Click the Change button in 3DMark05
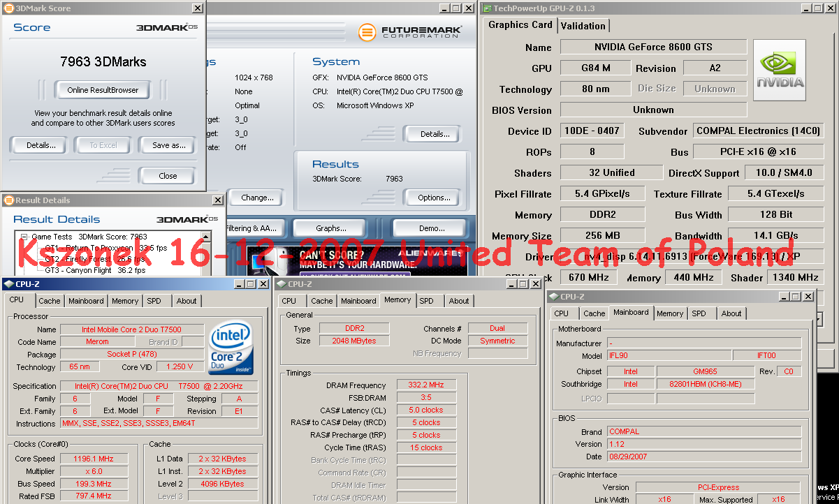This screenshot has height=504, width=839. (x=257, y=198)
